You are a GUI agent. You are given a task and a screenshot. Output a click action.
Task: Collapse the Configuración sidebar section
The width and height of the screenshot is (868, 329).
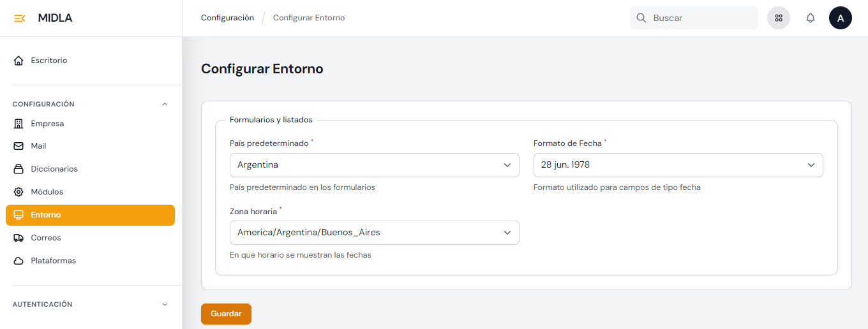165,104
